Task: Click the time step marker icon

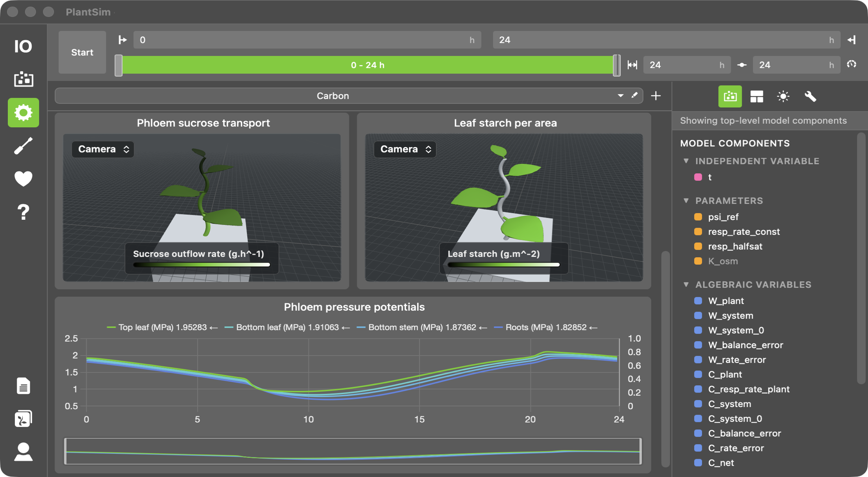Action: point(742,65)
